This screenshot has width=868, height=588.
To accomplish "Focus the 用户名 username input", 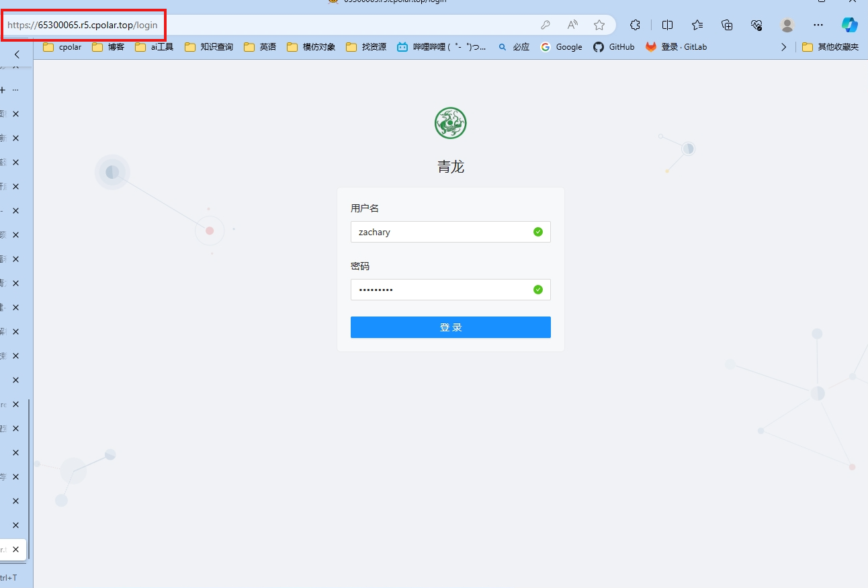I will 451,232.
